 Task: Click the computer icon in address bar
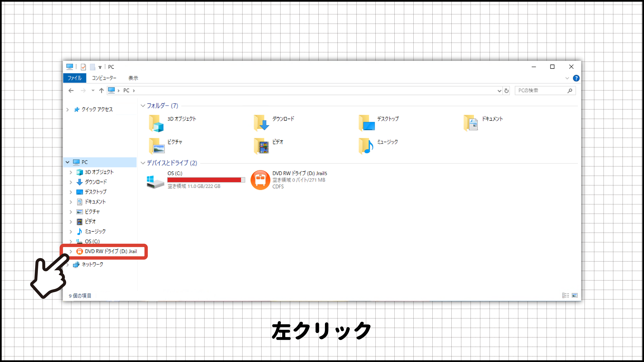click(x=111, y=90)
